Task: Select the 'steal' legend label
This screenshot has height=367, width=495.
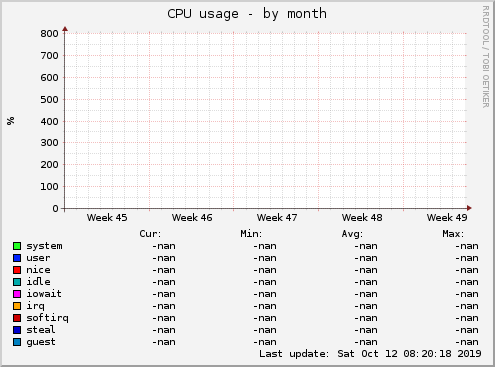Action: (41, 330)
